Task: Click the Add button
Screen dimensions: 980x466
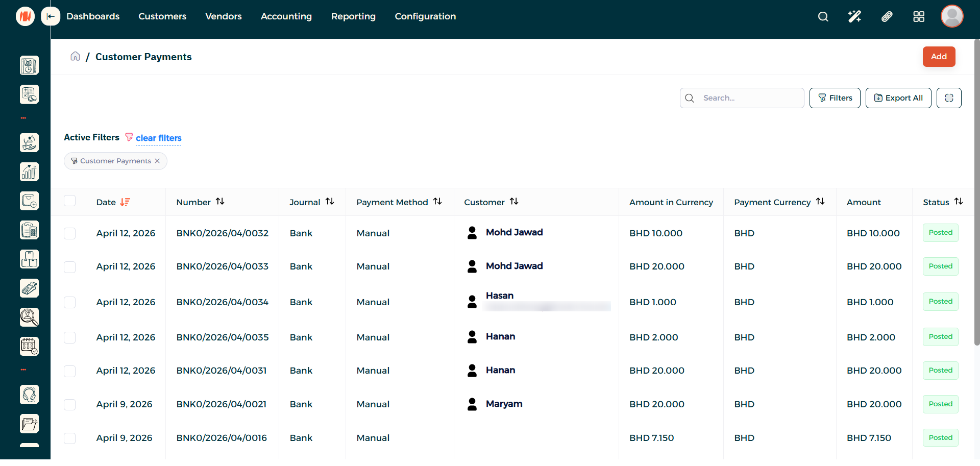Action: coord(939,57)
